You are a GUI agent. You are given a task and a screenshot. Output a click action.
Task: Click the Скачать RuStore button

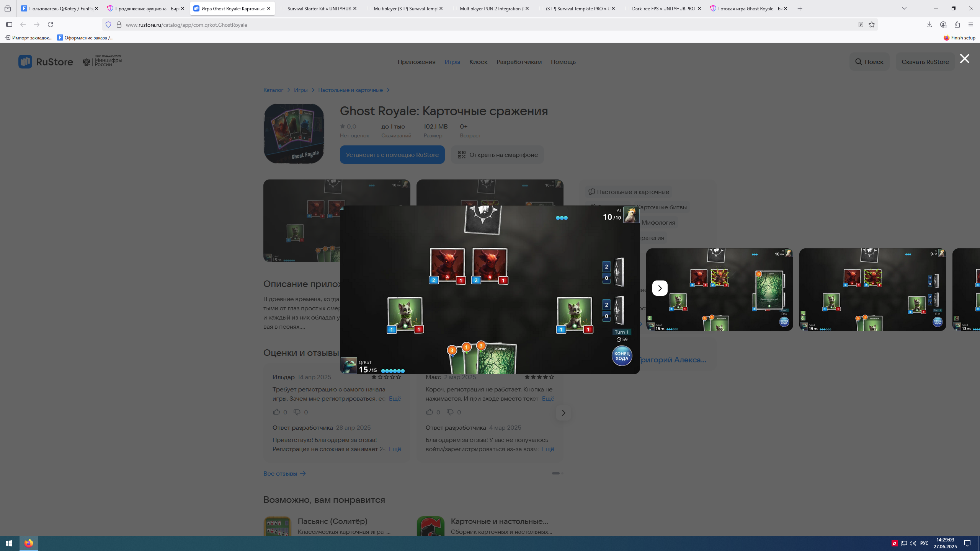tap(925, 62)
